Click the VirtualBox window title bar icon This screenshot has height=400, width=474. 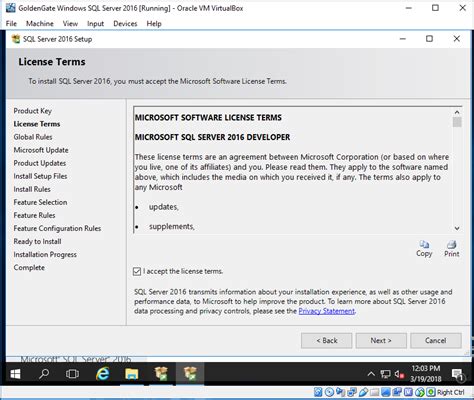click(x=11, y=8)
